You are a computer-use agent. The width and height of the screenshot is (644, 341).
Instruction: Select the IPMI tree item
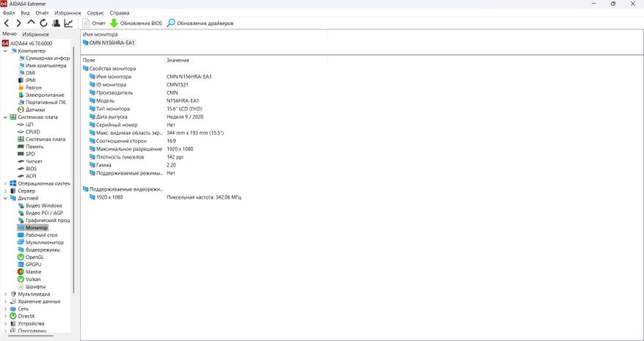coord(26,81)
